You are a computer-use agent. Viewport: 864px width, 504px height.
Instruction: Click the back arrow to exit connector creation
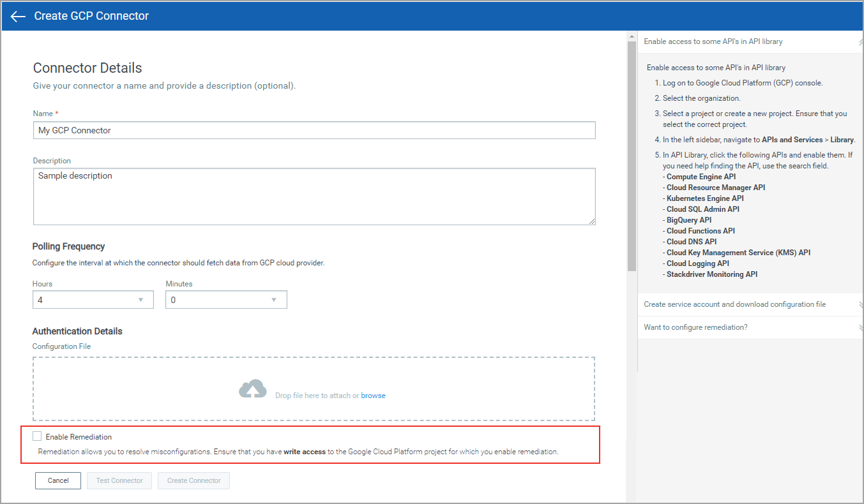point(17,16)
